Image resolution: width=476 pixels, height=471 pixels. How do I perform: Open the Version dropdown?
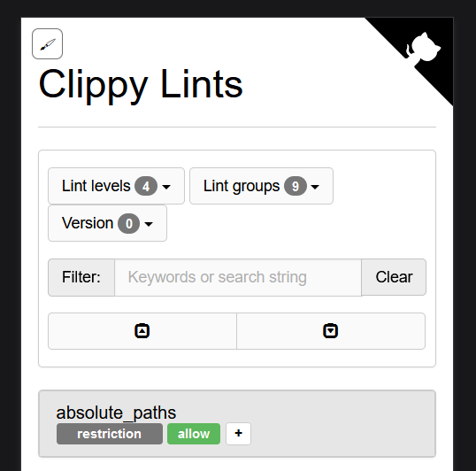click(x=107, y=223)
